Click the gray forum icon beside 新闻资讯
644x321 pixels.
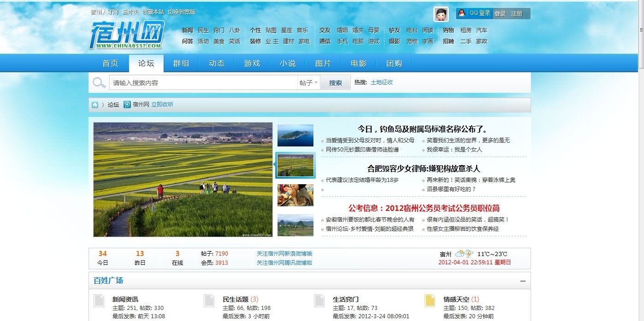(x=99, y=301)
